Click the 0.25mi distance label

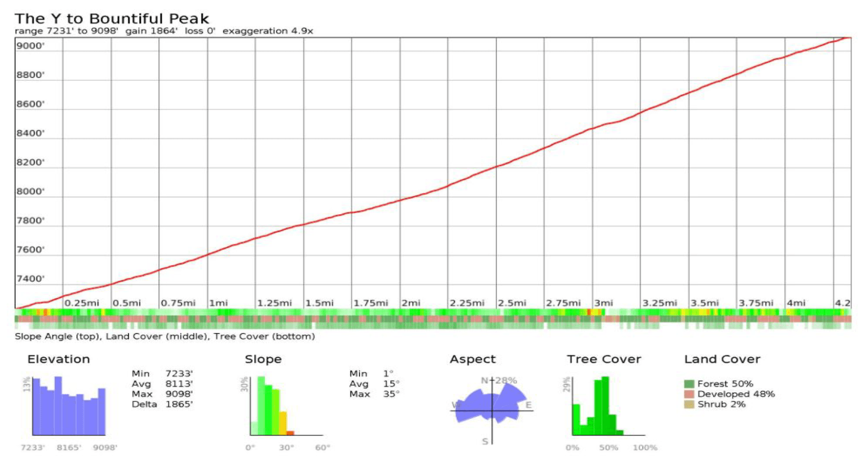82,303
